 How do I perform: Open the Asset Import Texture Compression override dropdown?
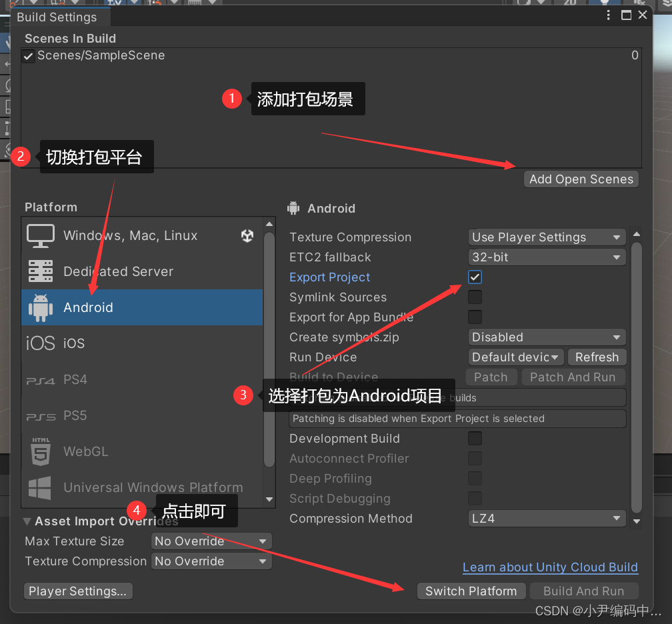(x=211, y=561)
